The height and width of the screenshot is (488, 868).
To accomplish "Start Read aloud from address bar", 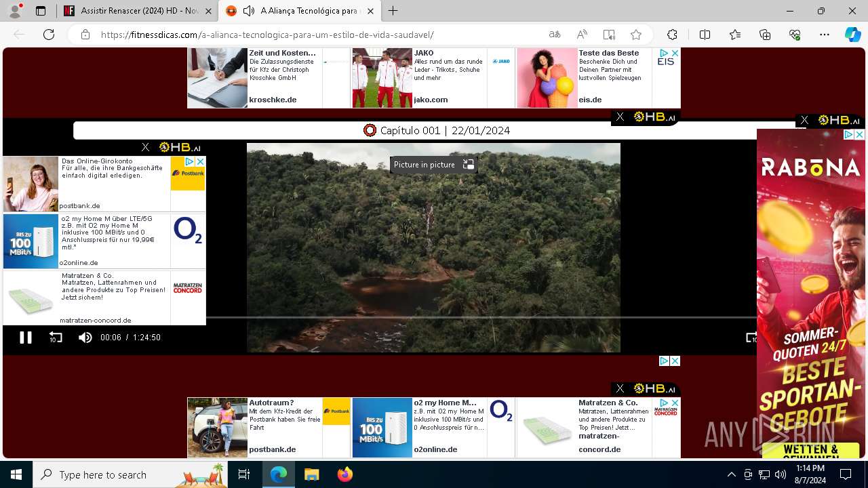I will tap(582, 35).
